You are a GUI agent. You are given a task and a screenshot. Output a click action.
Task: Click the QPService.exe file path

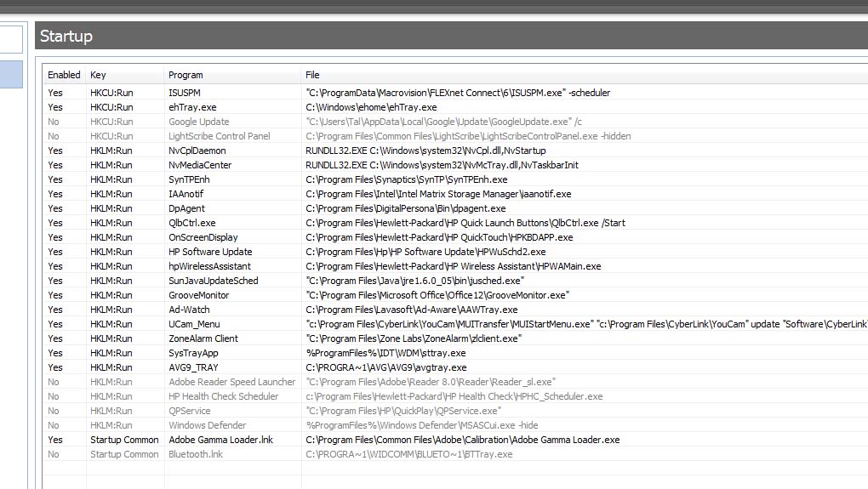(x=403, y=411)
